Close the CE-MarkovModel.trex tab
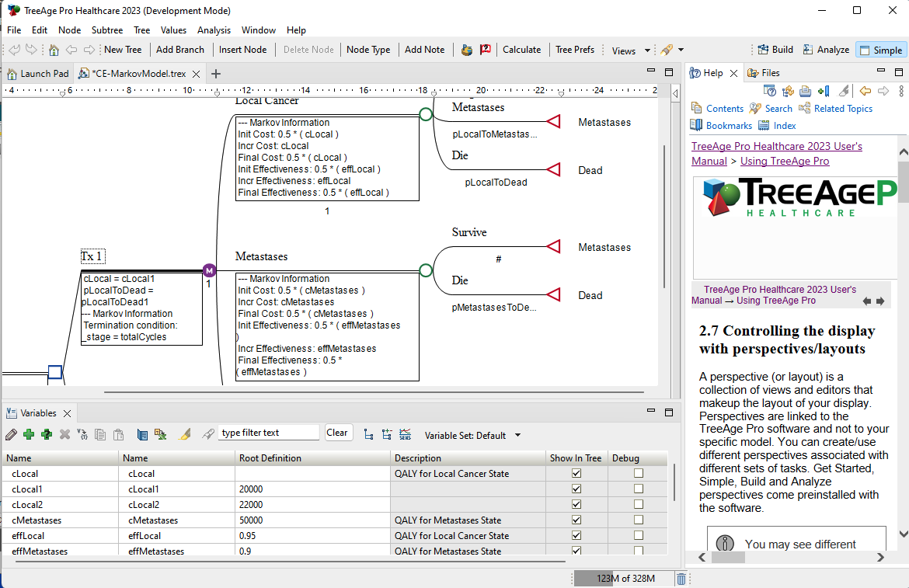Viewport: 909px width, 588px height. pyautogui.click(x=196, y=74)
